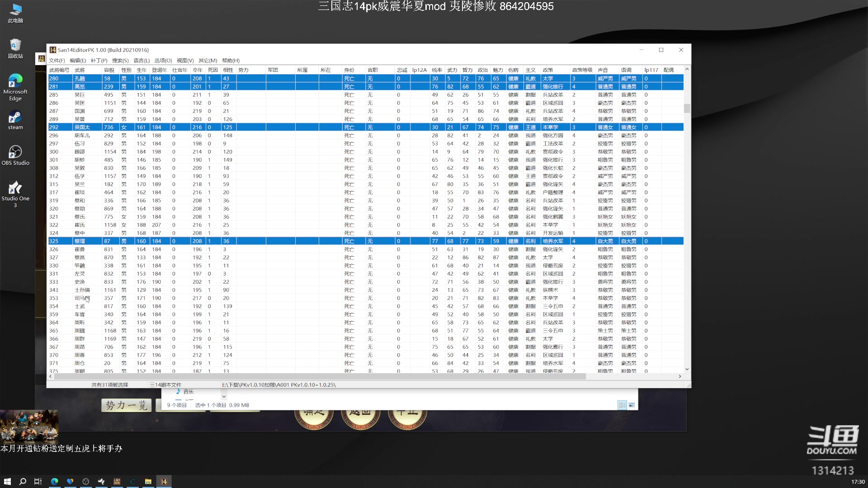Viewport: 868px width, 488px height.
Task: Select the OBS Studio desktop shortcut
Action: (15, 155)
